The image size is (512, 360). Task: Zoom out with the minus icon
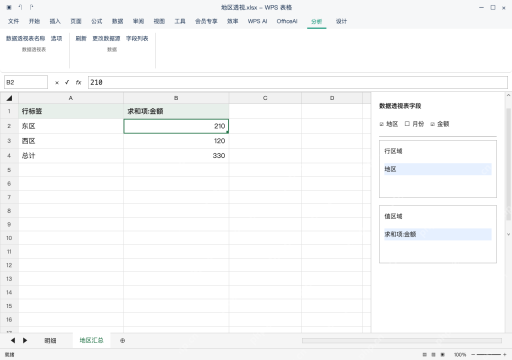[x=473, y=355]
